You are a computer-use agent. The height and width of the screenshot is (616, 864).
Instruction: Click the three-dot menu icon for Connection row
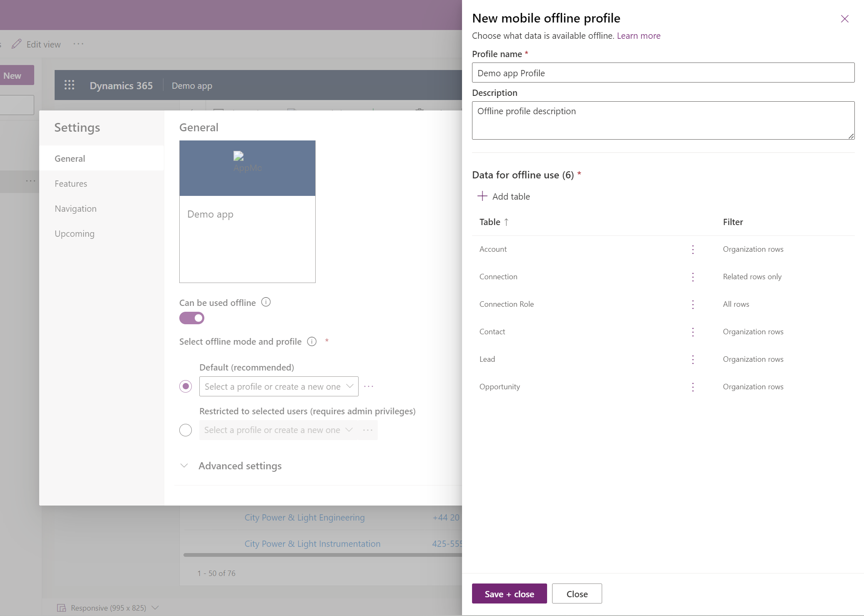pyautogui.click(x=693, y=275)
